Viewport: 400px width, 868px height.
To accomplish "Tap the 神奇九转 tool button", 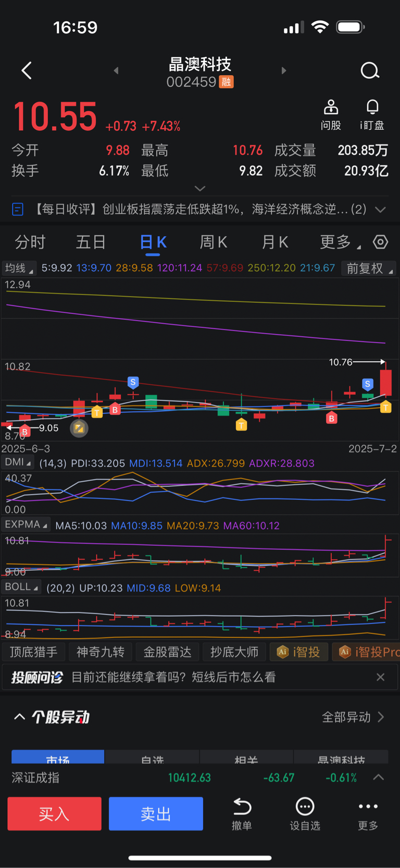I will point(101,652).
